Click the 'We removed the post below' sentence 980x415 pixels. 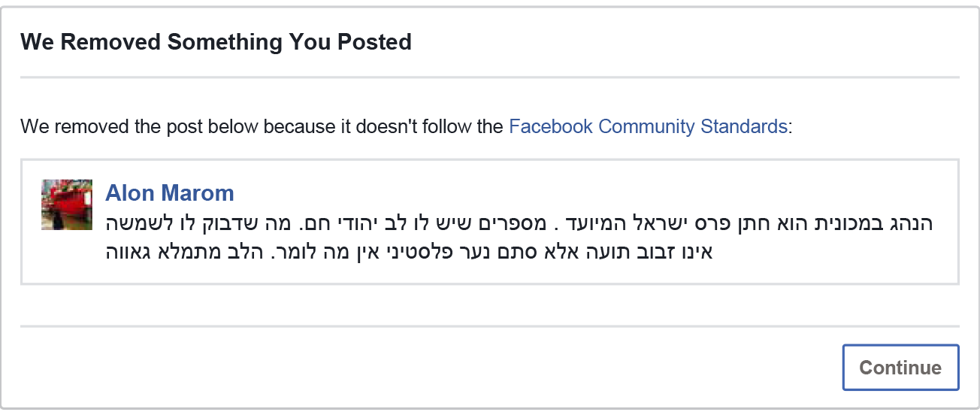407,126
